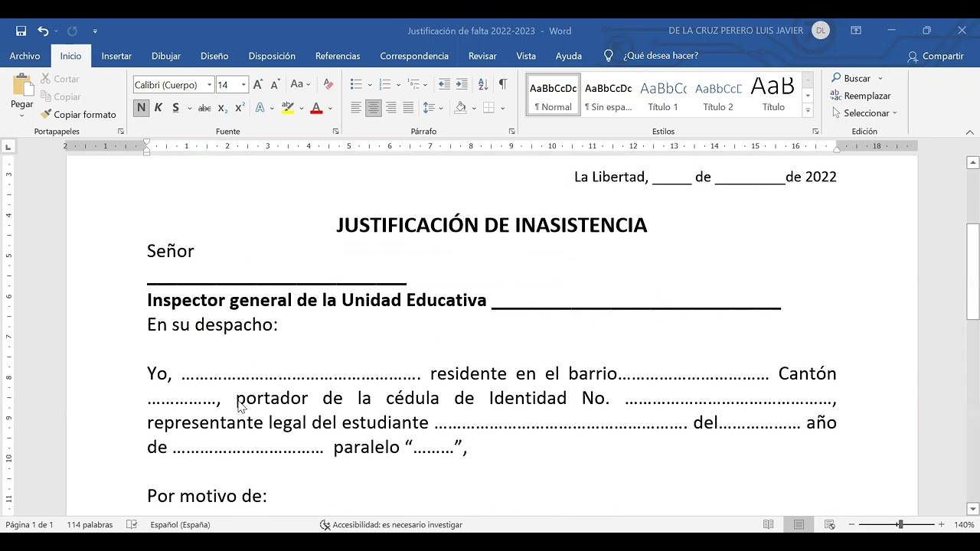The image size is (980, 551).
Task: Apply italic formatting with Cursiva
Action: pyautogui.click(x=158, y=107)
